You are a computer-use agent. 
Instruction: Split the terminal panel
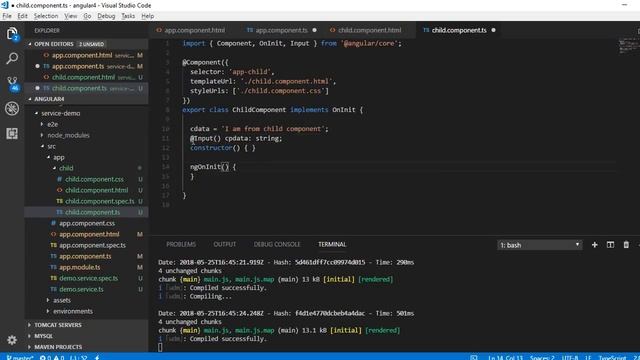pos(610,245)
